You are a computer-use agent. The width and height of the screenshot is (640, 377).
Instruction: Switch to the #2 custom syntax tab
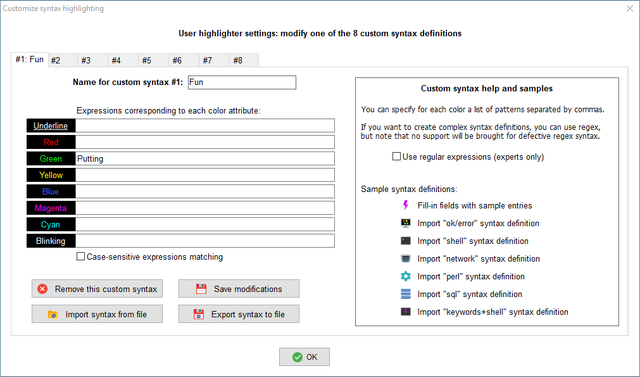pyautogui.click(x=62, y=60)
